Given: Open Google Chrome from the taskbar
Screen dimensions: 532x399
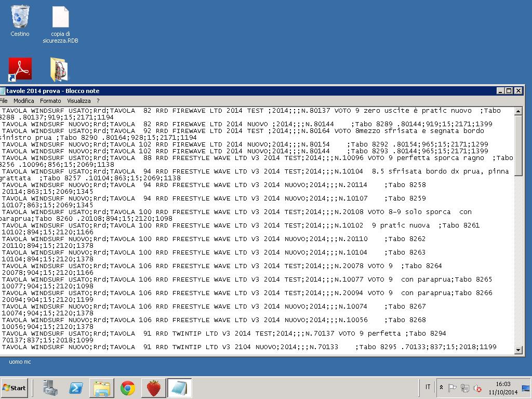Looking at the screenshot, I should (x=128, y=388).
